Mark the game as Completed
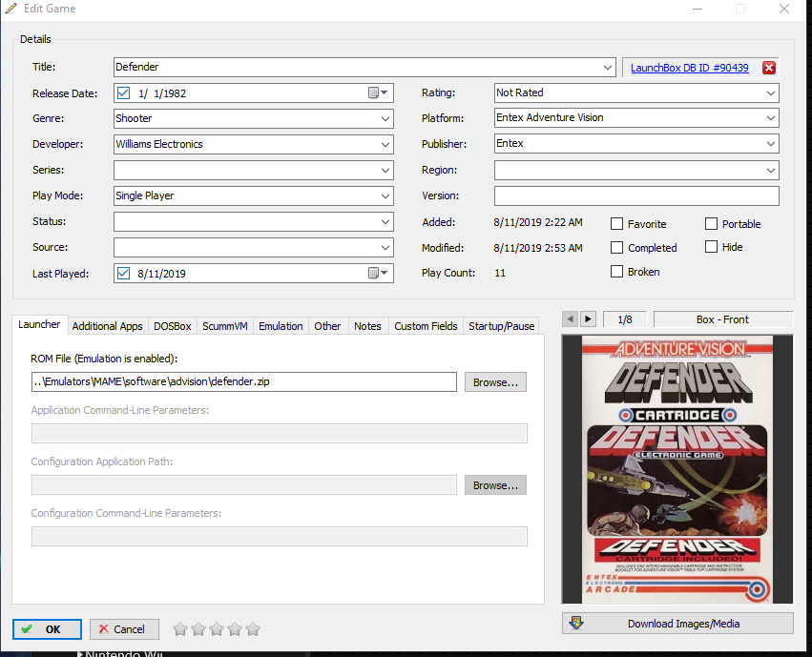This screenshot has width=812, height=657. 616,247
